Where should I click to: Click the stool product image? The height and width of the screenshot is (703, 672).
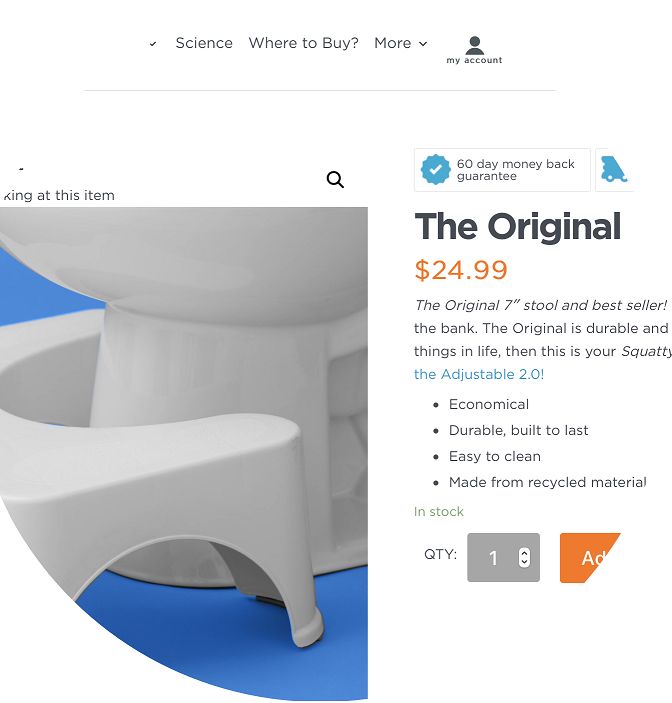184,453
